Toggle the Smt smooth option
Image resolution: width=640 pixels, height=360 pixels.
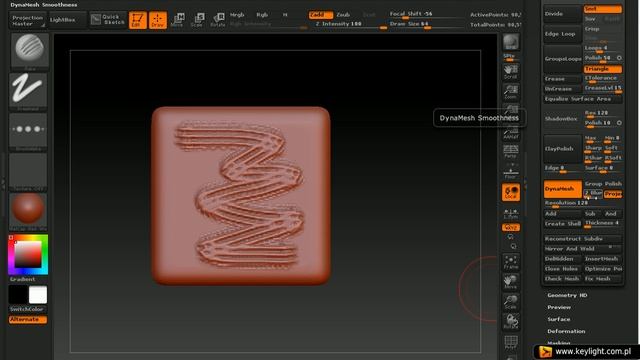pos(603,9)
